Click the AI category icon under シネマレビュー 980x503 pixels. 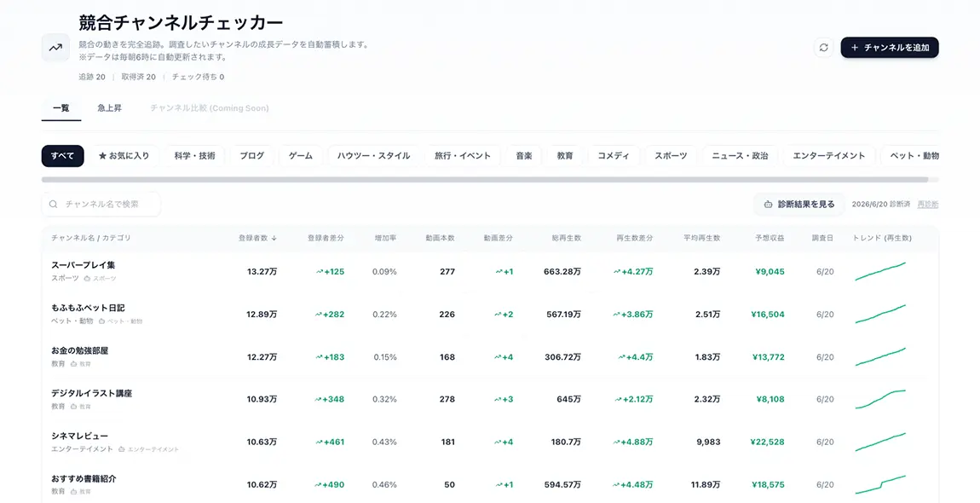(x=121, y=449)
